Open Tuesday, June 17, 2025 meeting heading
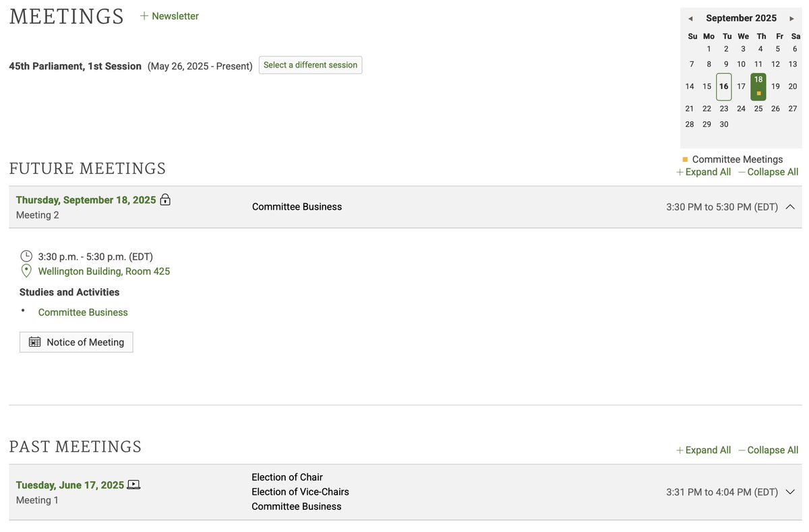Screen dimensions: 809x532 tap(70, 485)
